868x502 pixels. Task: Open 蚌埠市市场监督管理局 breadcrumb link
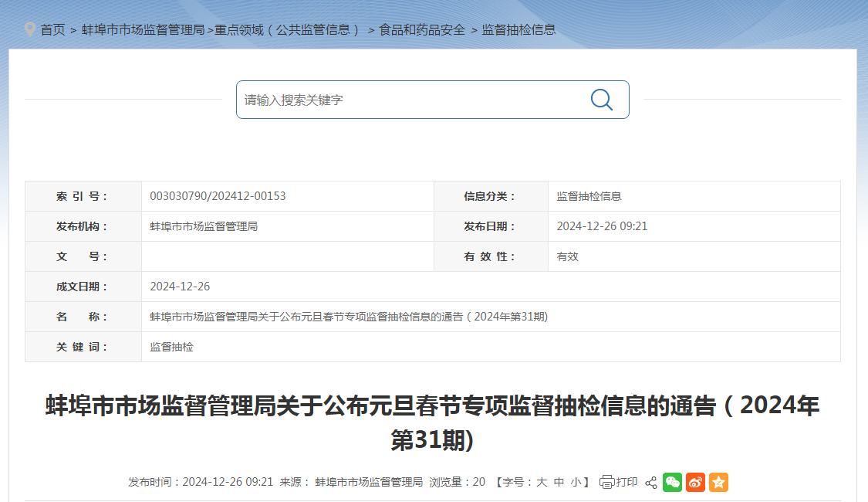[x=144, y=30]
